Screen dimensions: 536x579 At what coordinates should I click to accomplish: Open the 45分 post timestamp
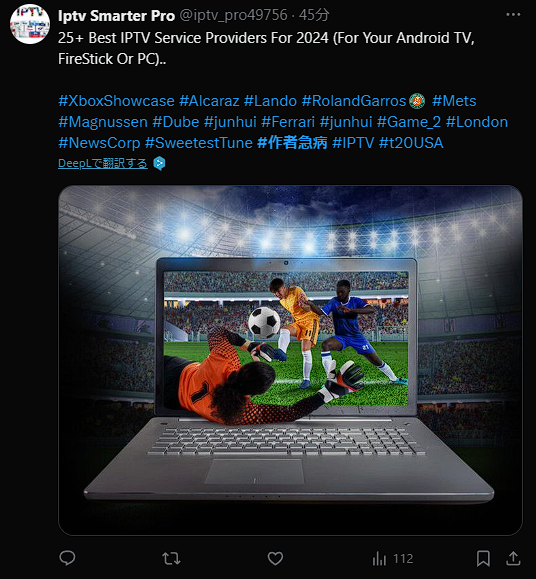[314, 15]
